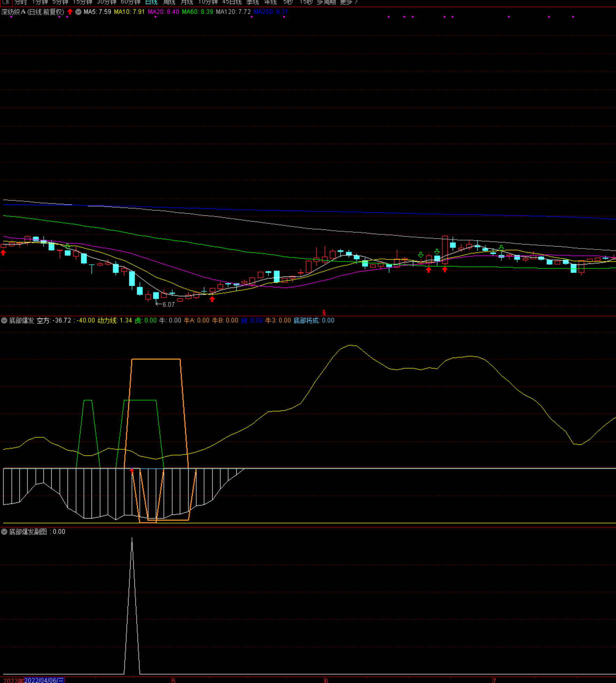Expand the 底部爆发副图 indicator panel menu

click(4, 532)
